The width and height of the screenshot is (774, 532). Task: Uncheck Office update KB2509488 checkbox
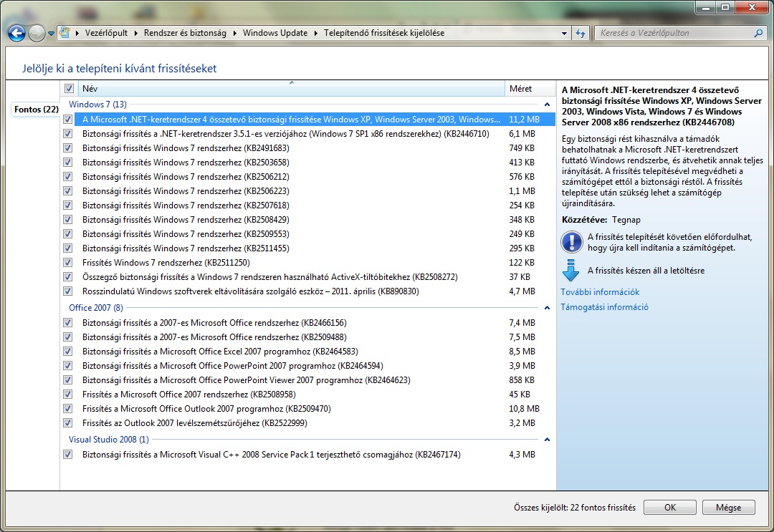point(68,337)
